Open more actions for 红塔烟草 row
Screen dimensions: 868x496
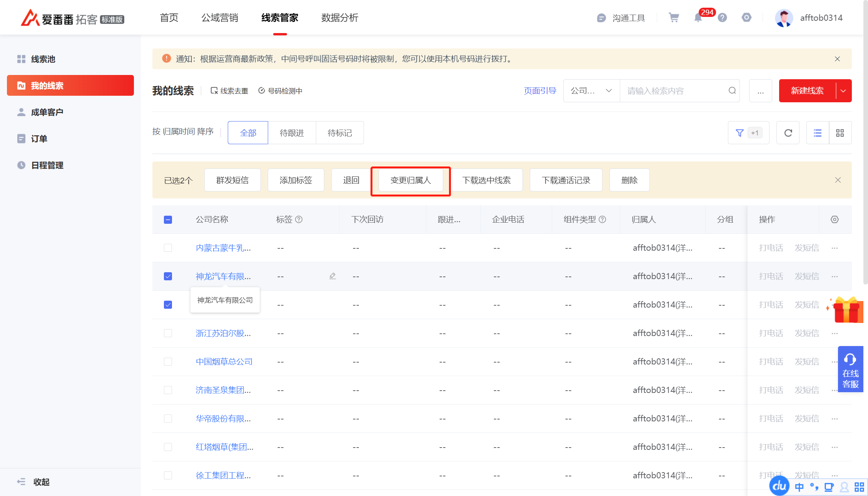point(835,447)
